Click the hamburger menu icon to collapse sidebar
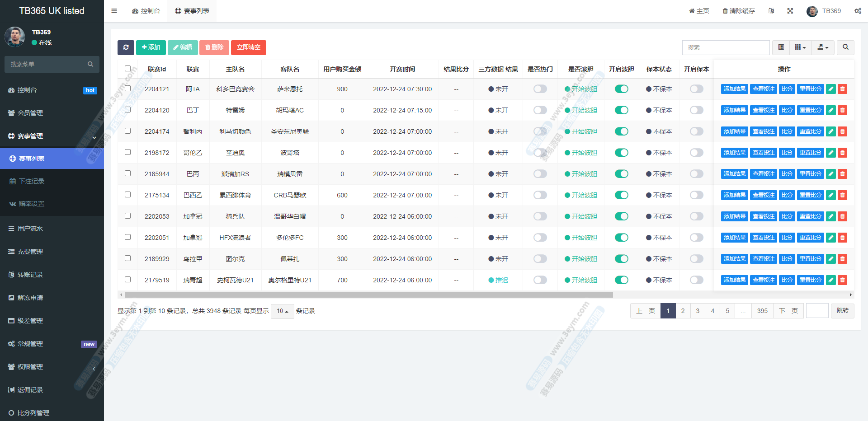This screenshot has width=868, height=421. tap(114, 11)
